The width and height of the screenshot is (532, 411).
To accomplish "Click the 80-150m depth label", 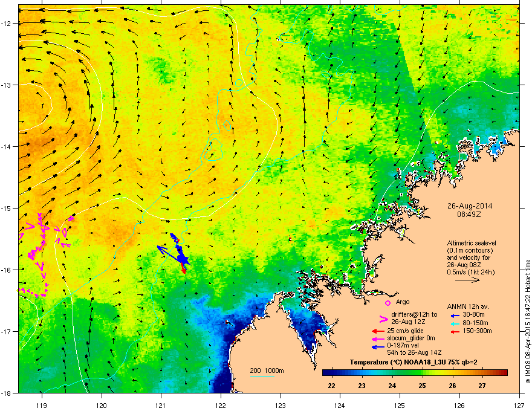I will tap(475, 323).
